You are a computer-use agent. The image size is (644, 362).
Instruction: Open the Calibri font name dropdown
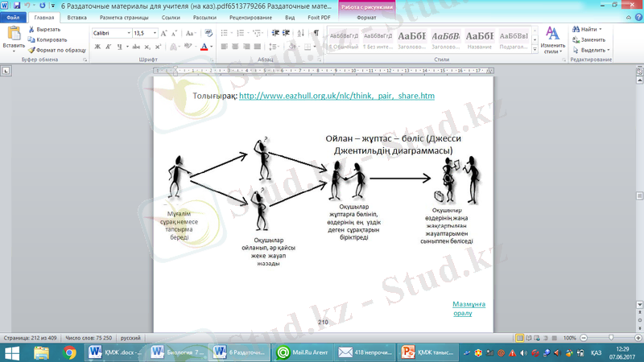point(128,33)
